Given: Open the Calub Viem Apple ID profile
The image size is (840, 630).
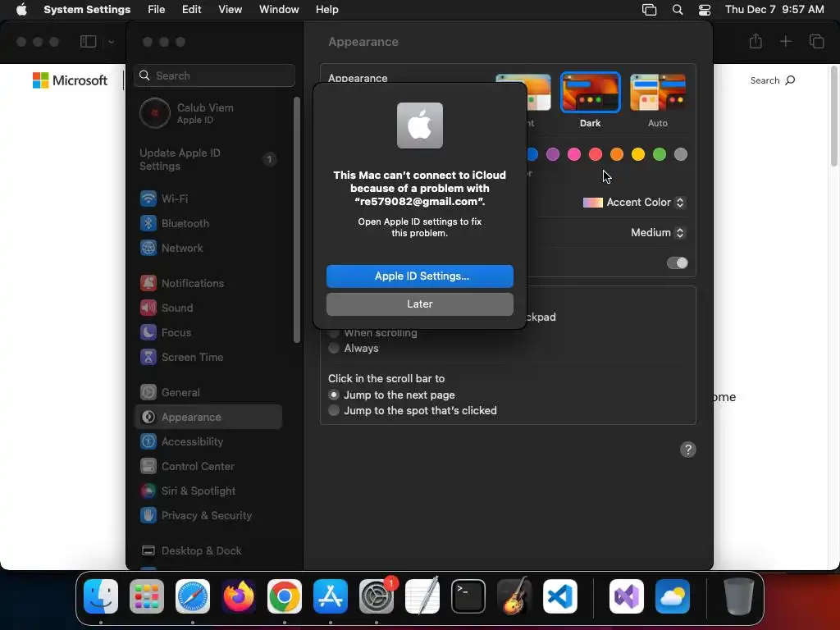Looking at the screenshot, I should pos(208,113).
